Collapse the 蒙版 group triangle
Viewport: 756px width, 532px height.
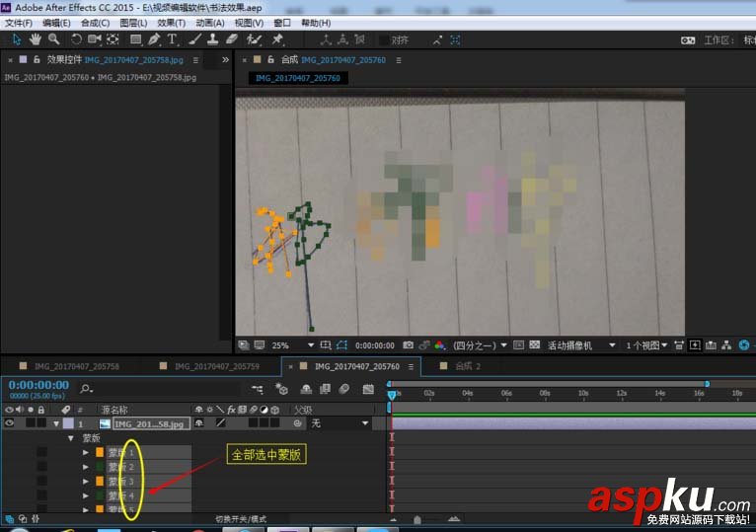click(x=71, y=438)
